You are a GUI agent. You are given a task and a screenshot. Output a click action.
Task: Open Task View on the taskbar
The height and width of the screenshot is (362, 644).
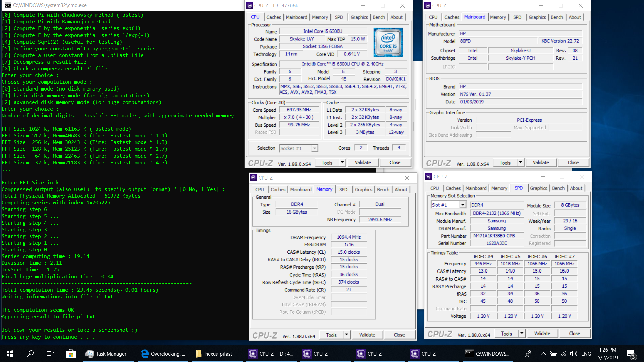point(50,354)
